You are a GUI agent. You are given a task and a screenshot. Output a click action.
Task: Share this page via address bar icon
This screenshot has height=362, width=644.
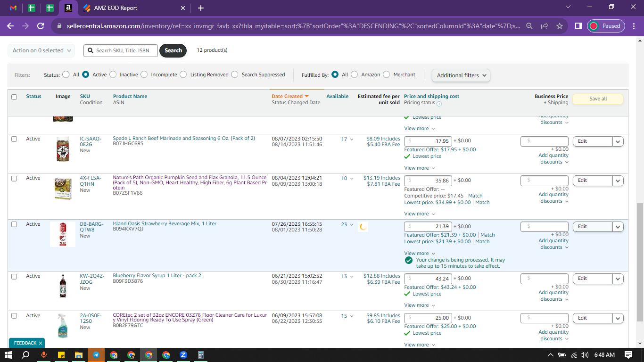tap(545, 26)
